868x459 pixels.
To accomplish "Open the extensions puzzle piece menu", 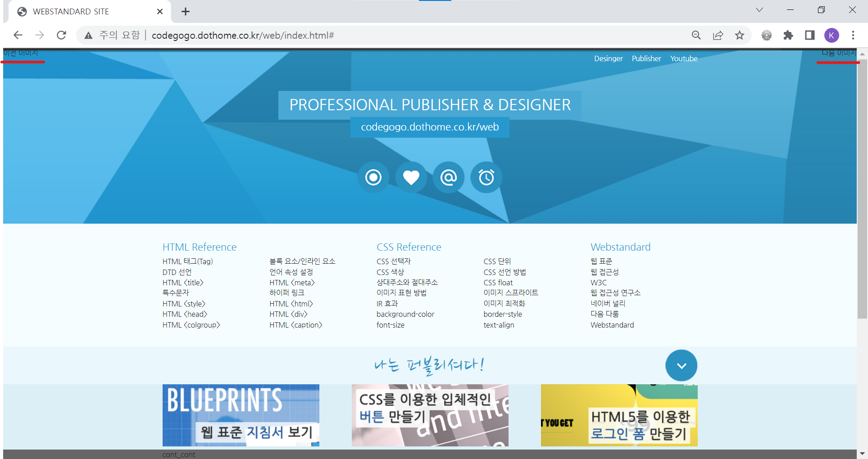I will click(x=788, y=35).
